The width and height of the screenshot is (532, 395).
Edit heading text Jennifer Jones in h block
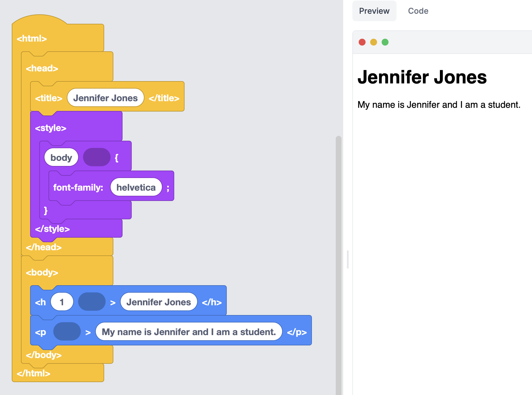(x=159, y=302)
